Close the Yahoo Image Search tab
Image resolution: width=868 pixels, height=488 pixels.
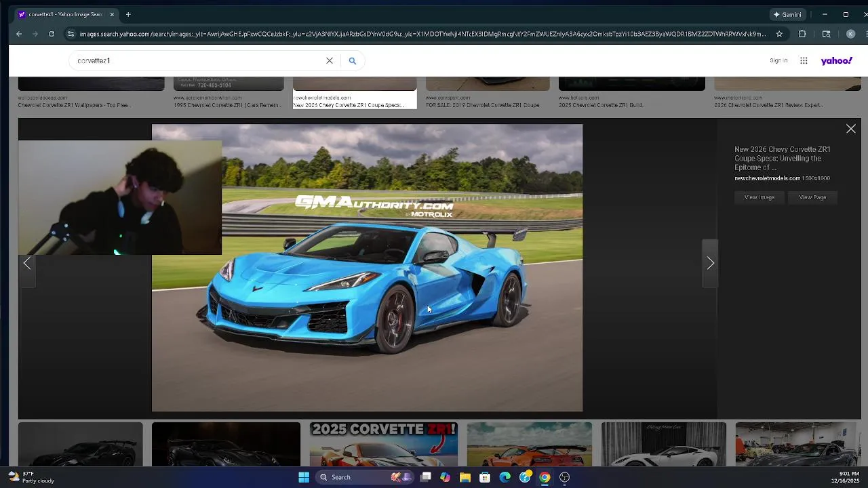112,14
